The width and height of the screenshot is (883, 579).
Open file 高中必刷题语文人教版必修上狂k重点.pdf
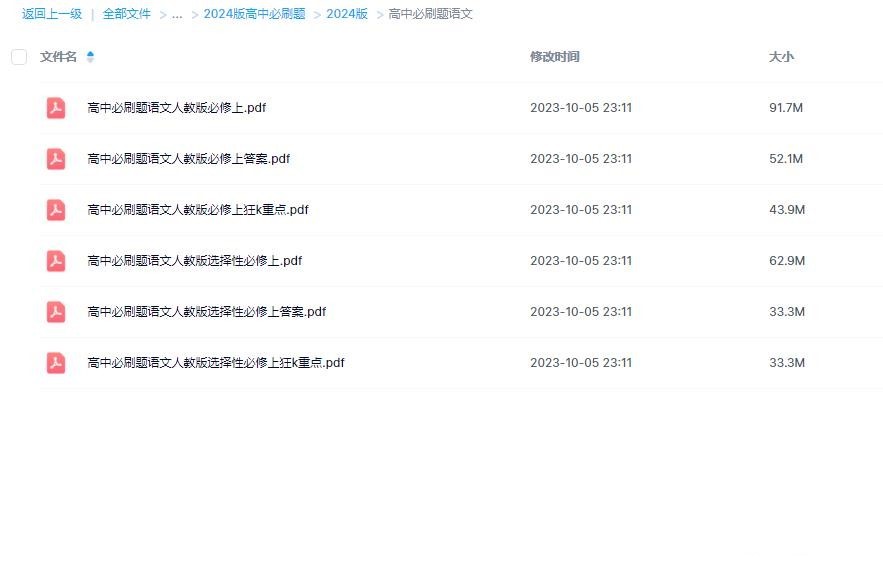(x=198, y=210)
